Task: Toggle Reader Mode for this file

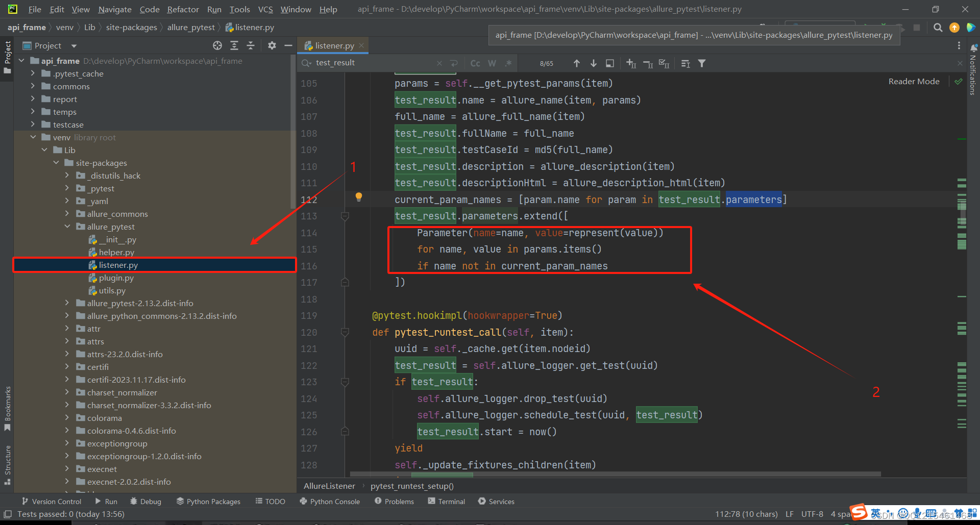Action: pos(914,81)
